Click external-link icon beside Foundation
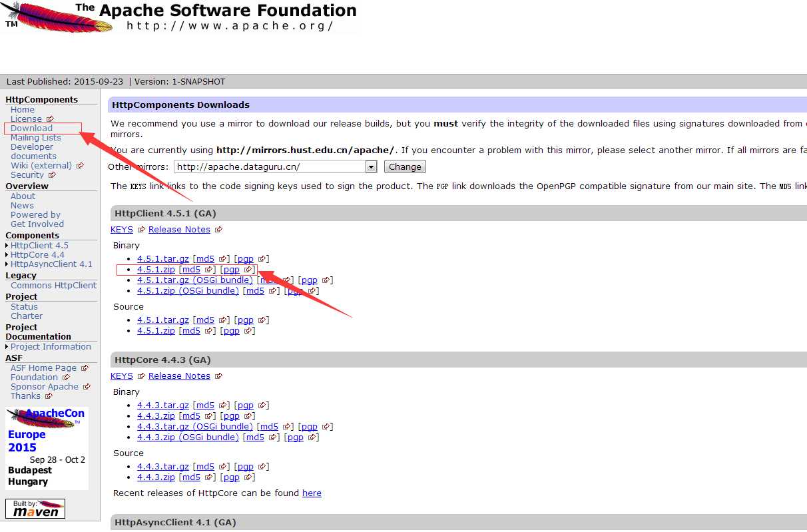The image size is (807, 532). 66,378
